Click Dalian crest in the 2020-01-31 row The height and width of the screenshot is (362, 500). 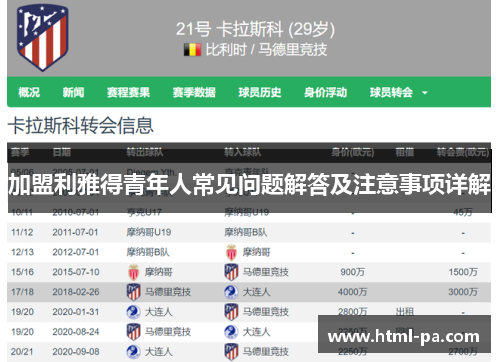point(133,312)
